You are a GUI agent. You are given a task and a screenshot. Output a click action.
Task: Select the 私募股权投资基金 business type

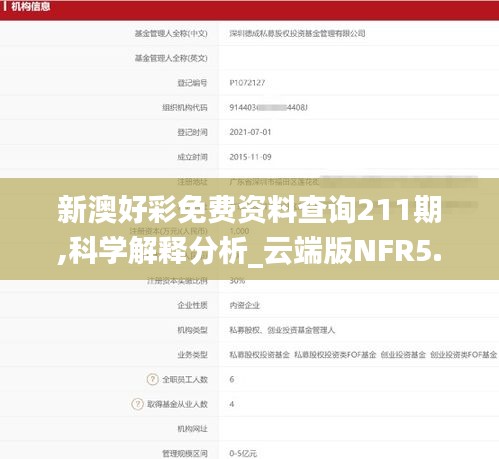[x=260, y=355]
